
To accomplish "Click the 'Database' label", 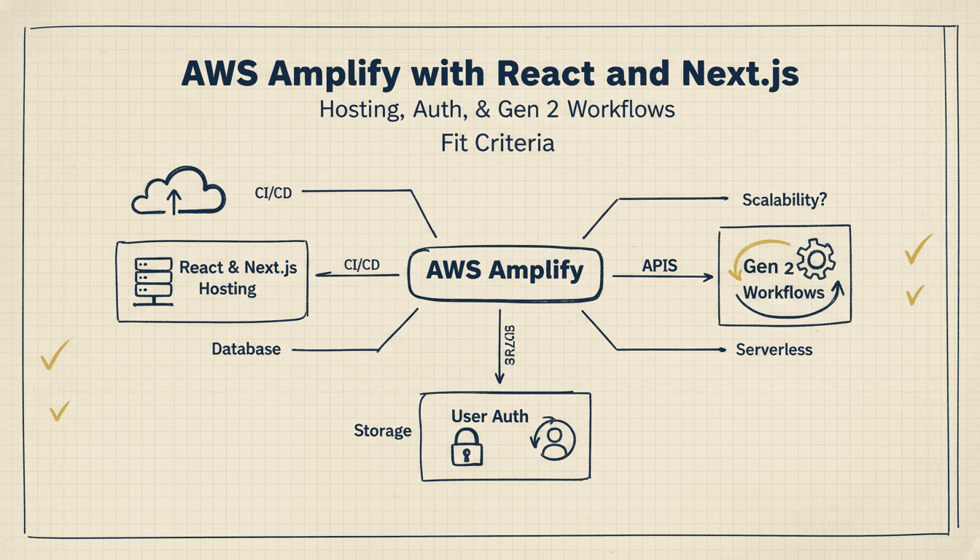I will coord(246,349).
